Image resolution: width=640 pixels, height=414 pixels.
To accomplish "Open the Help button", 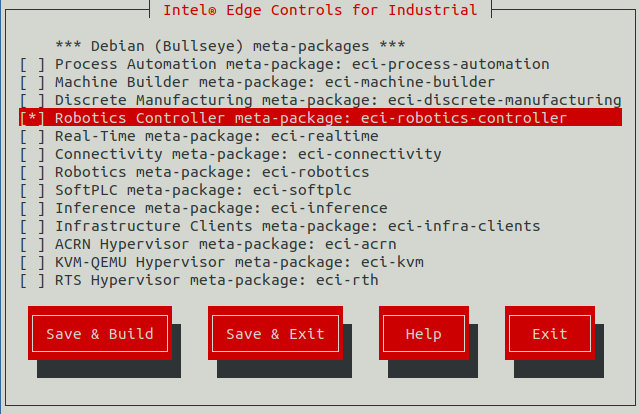I will click(x=424, y=333).
